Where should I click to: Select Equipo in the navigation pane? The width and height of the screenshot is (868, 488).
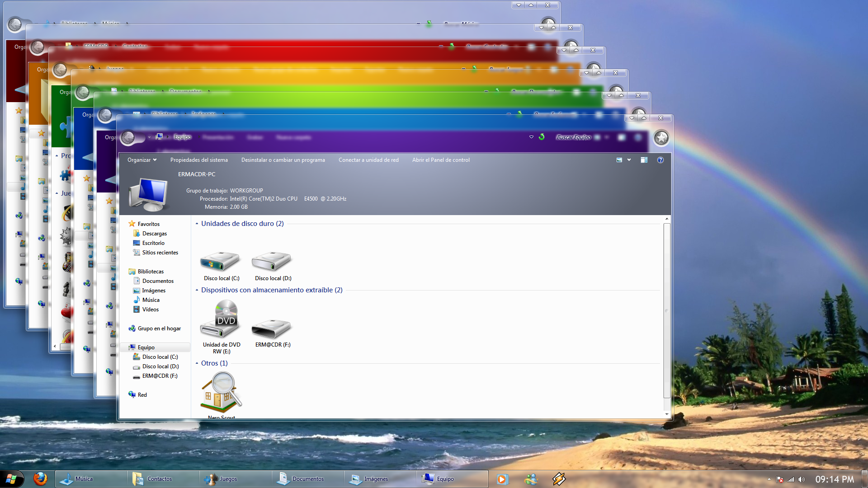[155, 347]
